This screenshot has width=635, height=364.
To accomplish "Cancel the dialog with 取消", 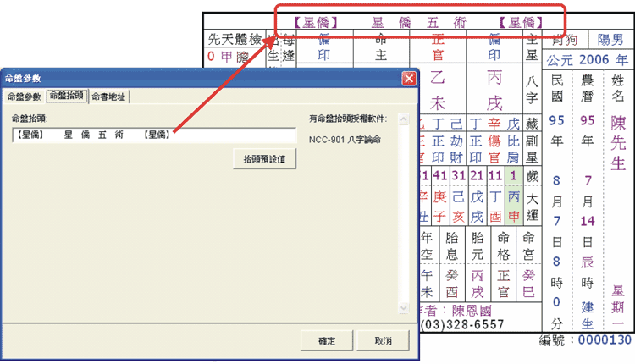I will pos(383,341).
